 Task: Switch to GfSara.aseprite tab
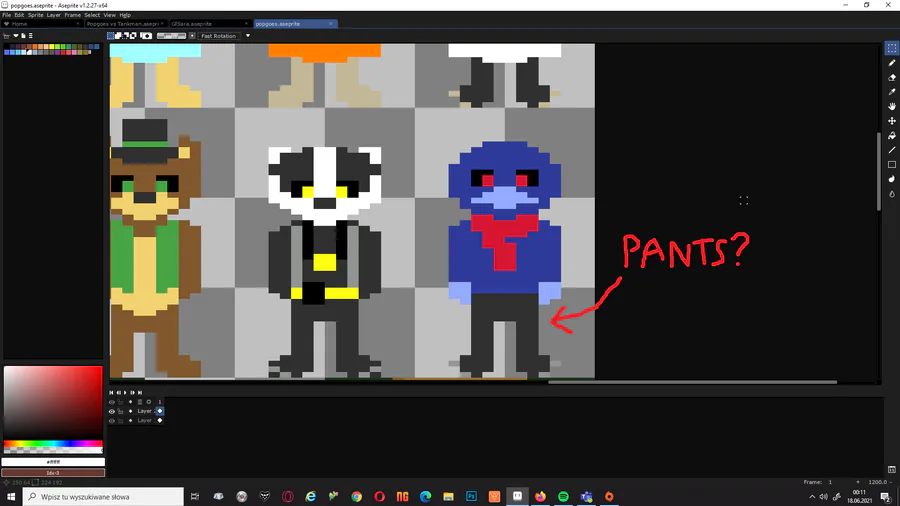click(x=209, y=24)
